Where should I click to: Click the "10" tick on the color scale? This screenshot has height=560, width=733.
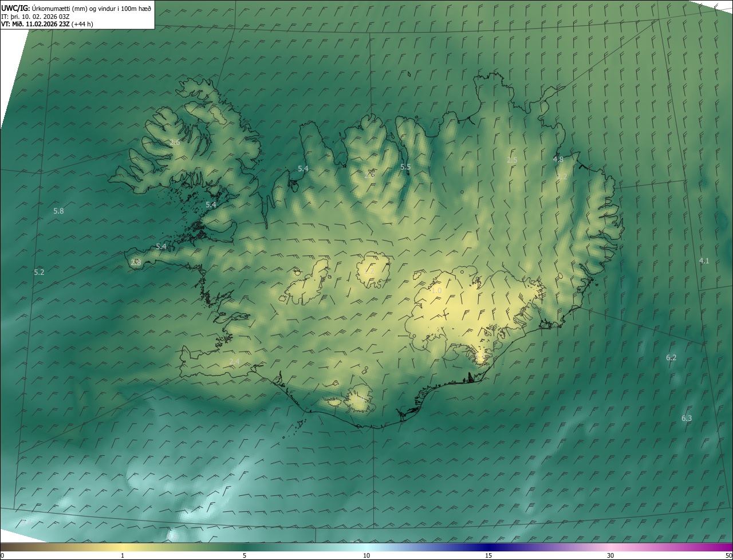366,555
